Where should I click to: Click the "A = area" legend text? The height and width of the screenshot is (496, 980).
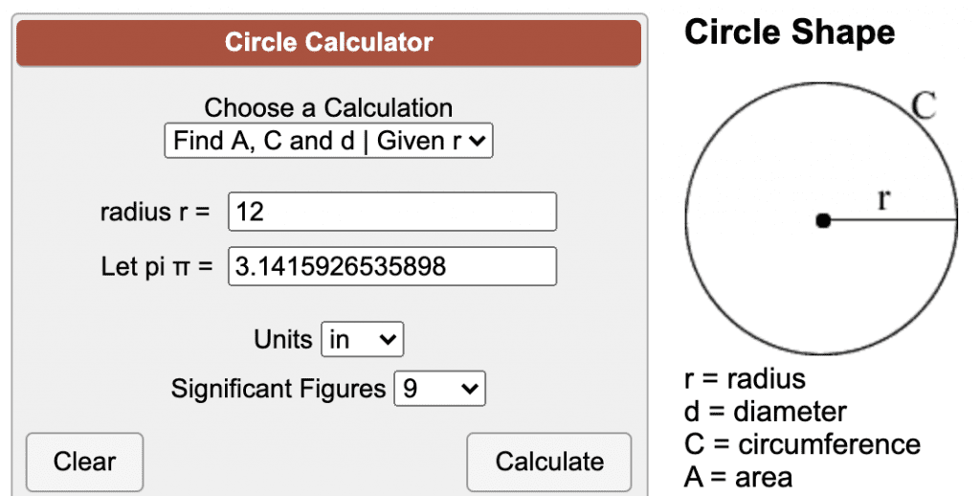pyautogui.click(x=738, y=476)
